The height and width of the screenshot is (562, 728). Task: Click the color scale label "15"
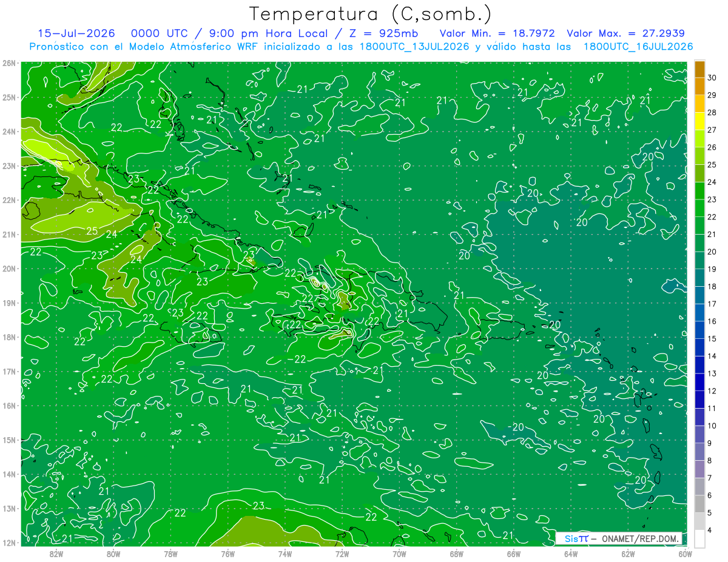(x=712, y=338)
